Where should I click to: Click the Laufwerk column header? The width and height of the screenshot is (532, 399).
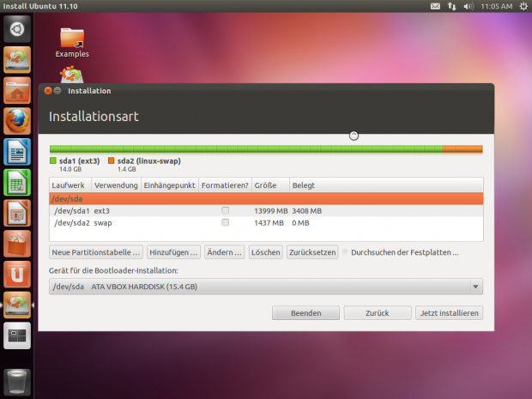pos(70,185)
